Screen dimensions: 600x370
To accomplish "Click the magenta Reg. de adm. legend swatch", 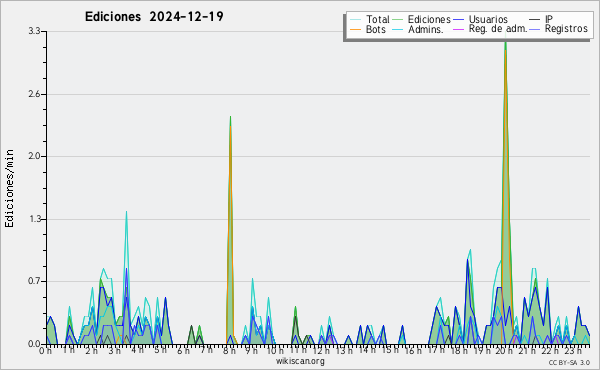I will click(x=458, y=29).
